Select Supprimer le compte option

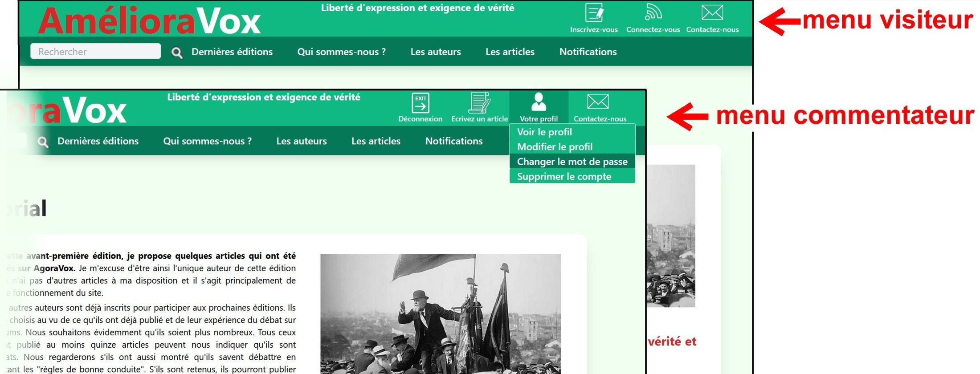(564, 177)
